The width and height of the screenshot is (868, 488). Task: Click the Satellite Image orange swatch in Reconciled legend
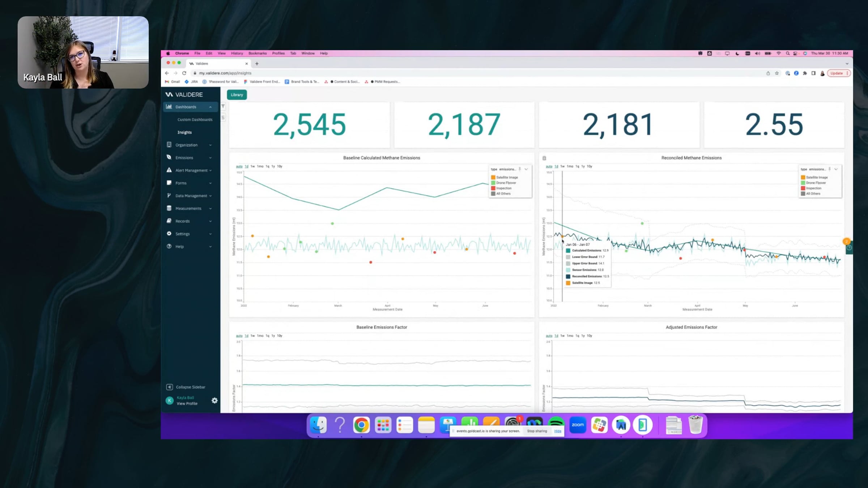(x=803, y=177)
